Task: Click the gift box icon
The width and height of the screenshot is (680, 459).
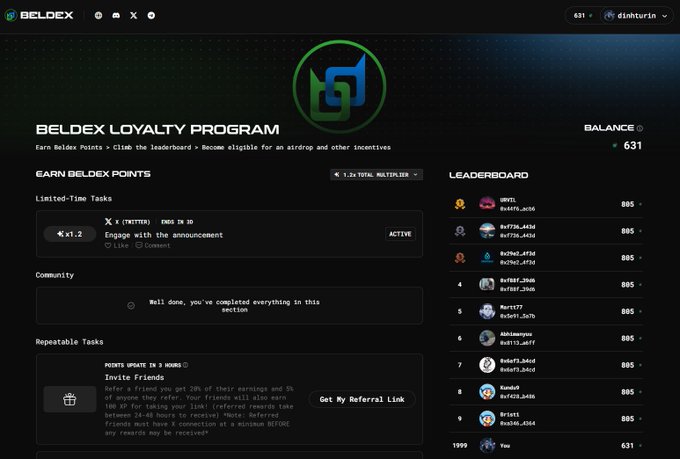Action: [69, 399]
